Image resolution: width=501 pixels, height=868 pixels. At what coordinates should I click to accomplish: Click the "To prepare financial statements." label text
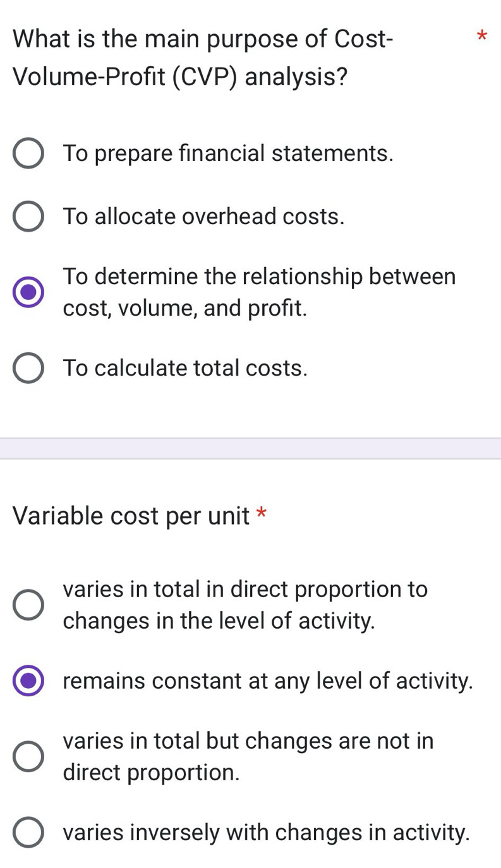click(x=228, y=153)
